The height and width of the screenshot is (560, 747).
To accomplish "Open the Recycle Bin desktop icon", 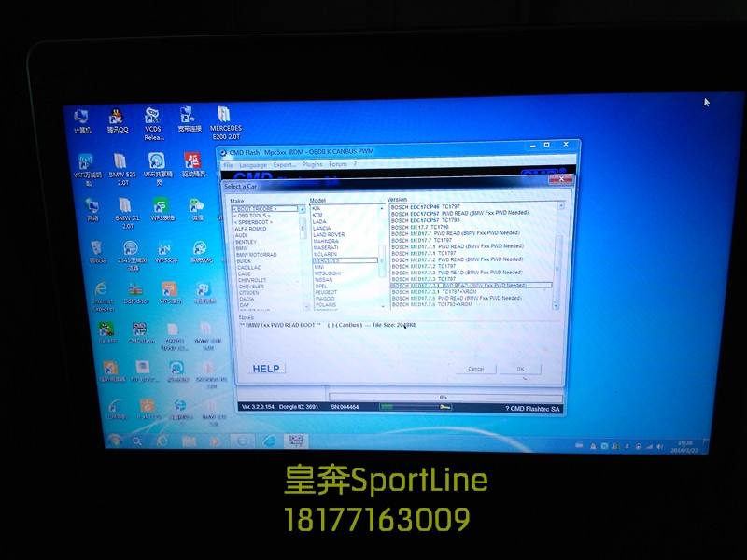I will [x=97, y=252].
